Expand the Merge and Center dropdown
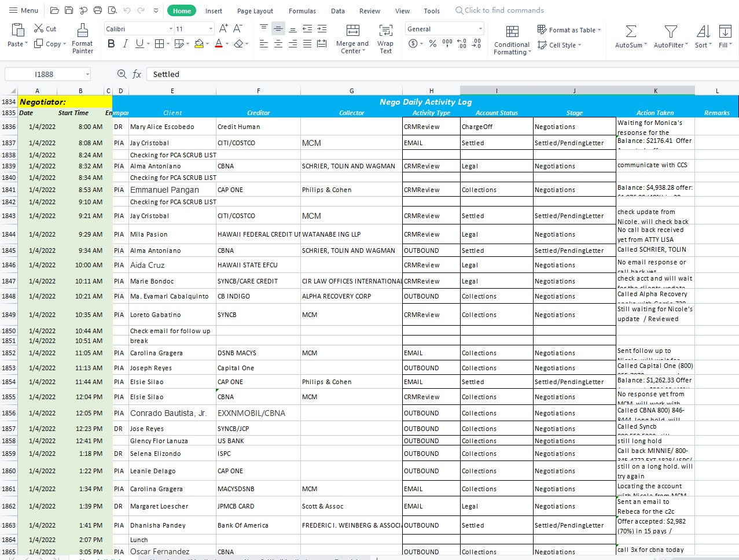739x560 pixels. pyautogui.click(x=364, y=51)
